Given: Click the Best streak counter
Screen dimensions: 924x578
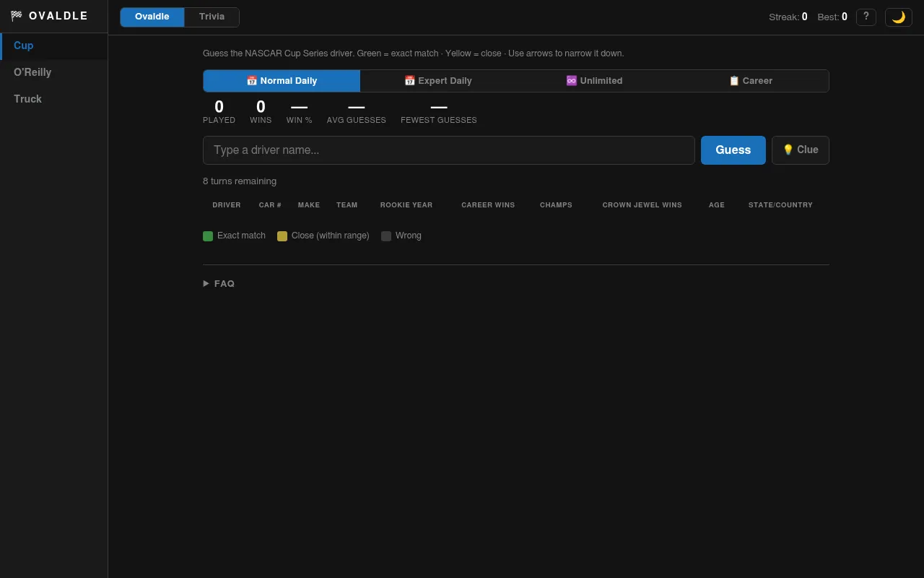Looking at the screenshot, I should click(x=832, y=17).
